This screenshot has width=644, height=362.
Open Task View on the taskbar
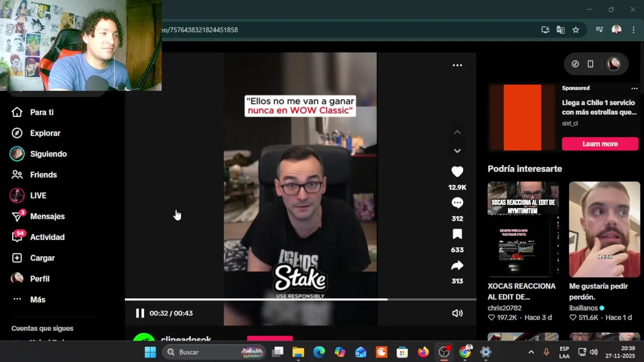278,352
